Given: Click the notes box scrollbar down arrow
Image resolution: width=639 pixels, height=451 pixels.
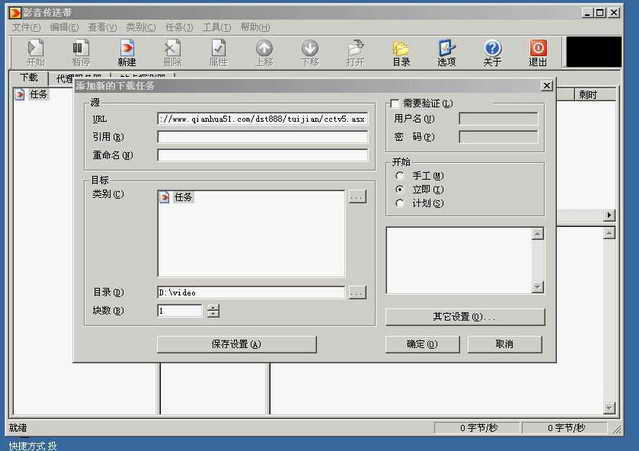Looking at the screenshot, I should (537, 287).
